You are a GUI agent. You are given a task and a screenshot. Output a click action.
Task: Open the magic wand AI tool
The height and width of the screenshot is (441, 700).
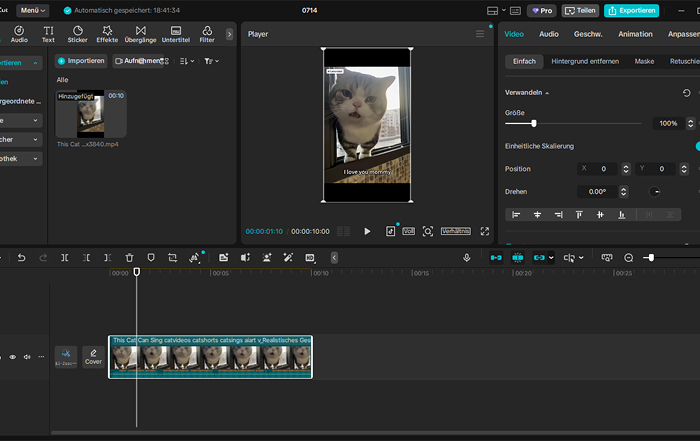[288, 258]
